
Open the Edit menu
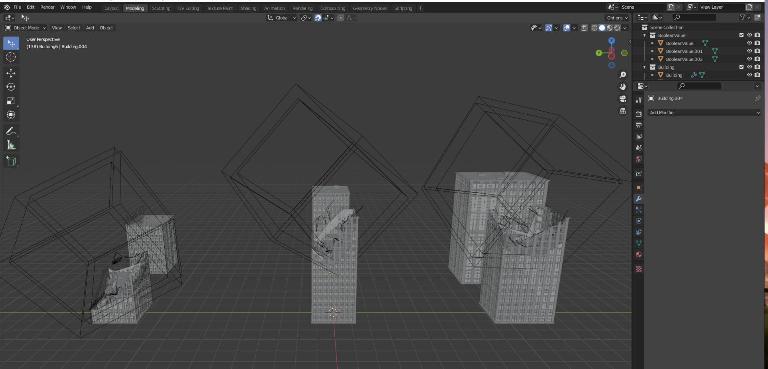[x=31, y=8]
